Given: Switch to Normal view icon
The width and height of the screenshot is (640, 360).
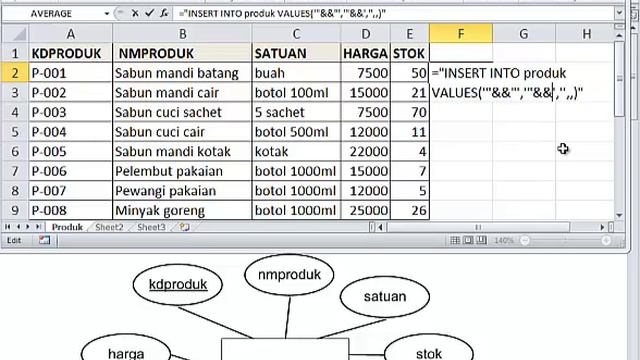Looking at the screenshot, I should pos(455,240).
